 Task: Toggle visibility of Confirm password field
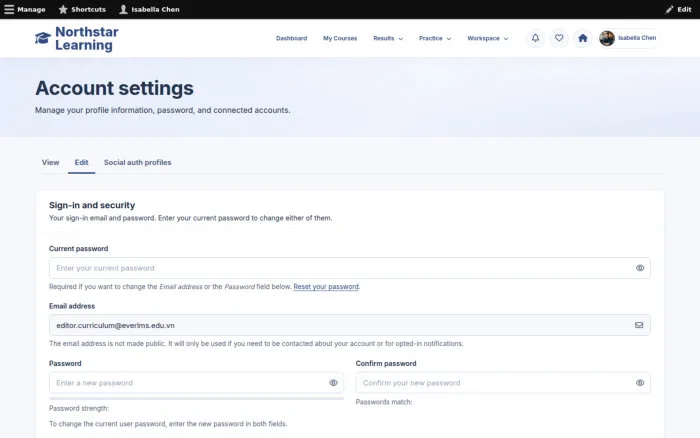(640, 383)
